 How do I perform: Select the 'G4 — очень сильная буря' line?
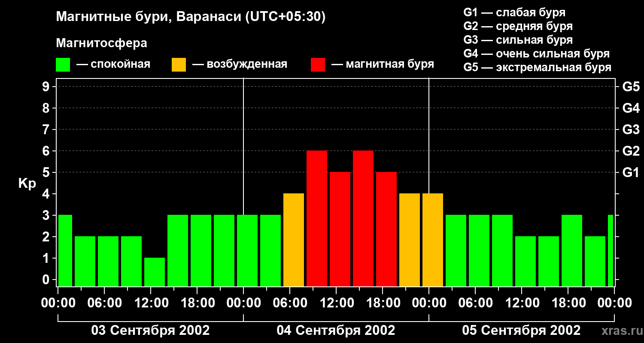tap(537, 54)
